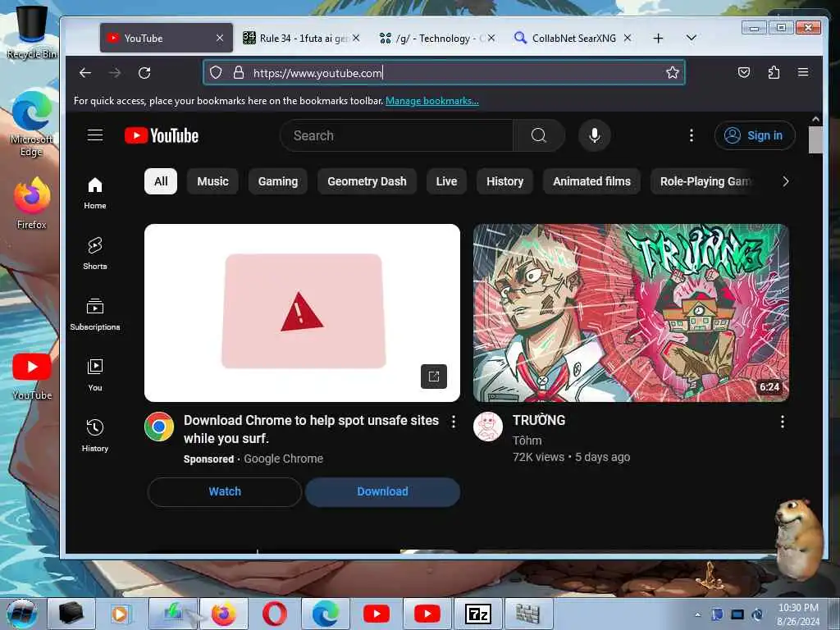The height and width of the screenshot is (630, 840).
Task: Click the browser URL address bar
Action: [444, 72]
